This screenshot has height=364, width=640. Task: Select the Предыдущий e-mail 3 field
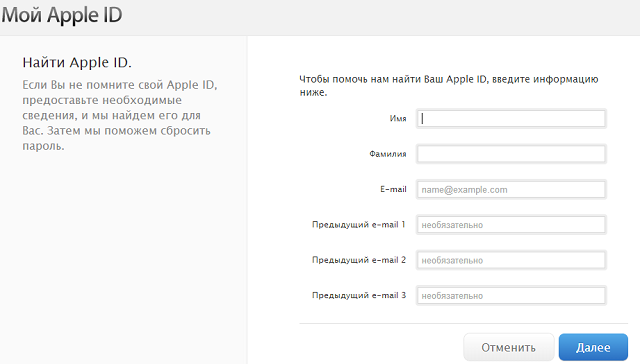511,296
